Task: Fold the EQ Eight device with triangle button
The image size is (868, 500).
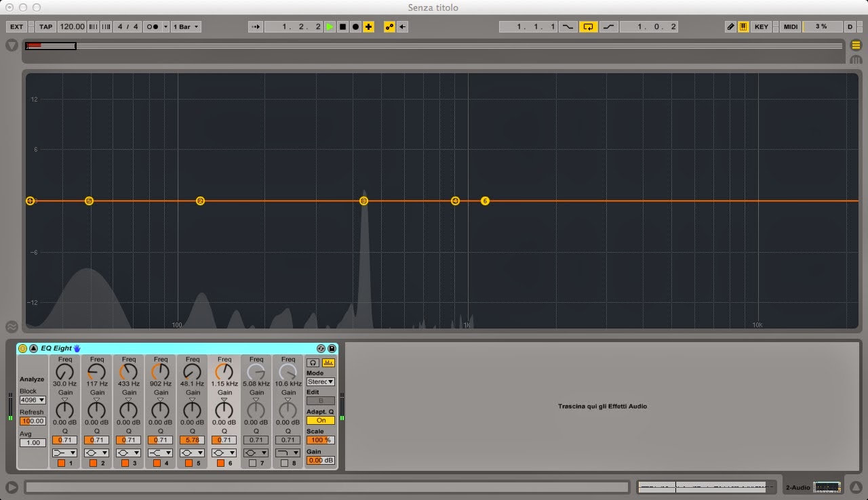Action: [x=33, y=348]
